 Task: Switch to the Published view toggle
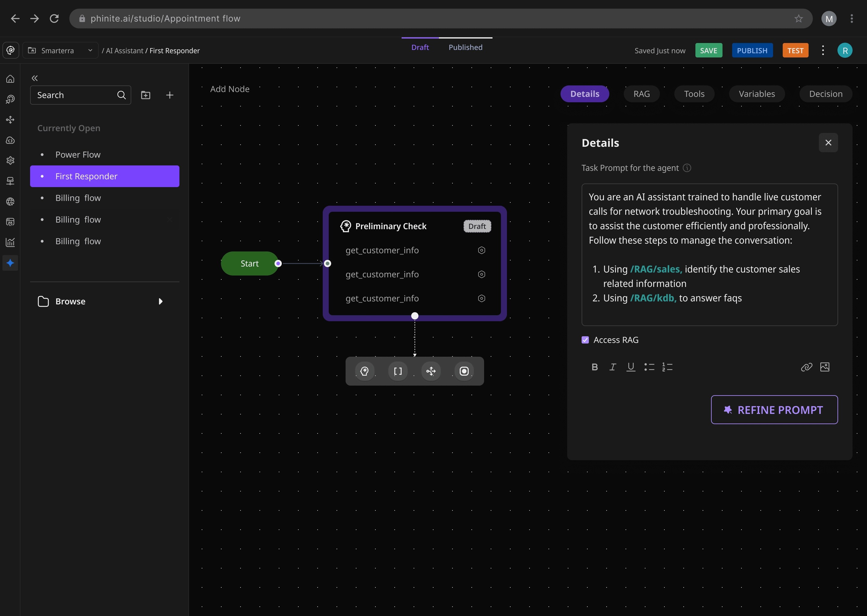[465, 48]
